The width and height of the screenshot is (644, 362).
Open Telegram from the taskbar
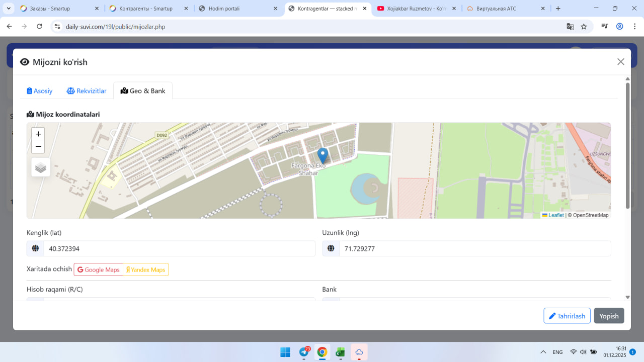click(304, 352)
